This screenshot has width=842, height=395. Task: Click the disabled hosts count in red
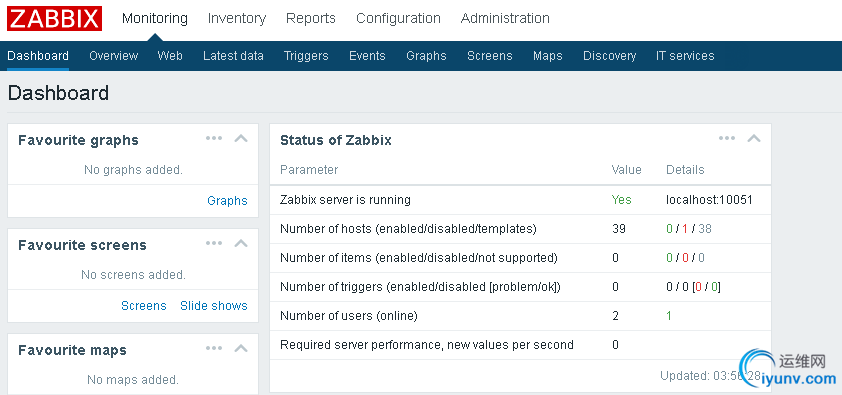point(685,229)
